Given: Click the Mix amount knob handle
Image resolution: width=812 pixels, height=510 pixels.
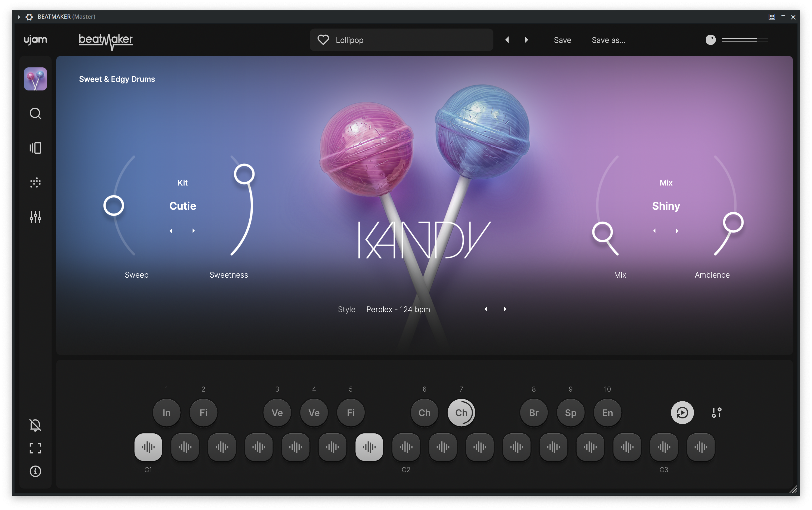Looking at the screenshot, I should click(x=602, y=232).
